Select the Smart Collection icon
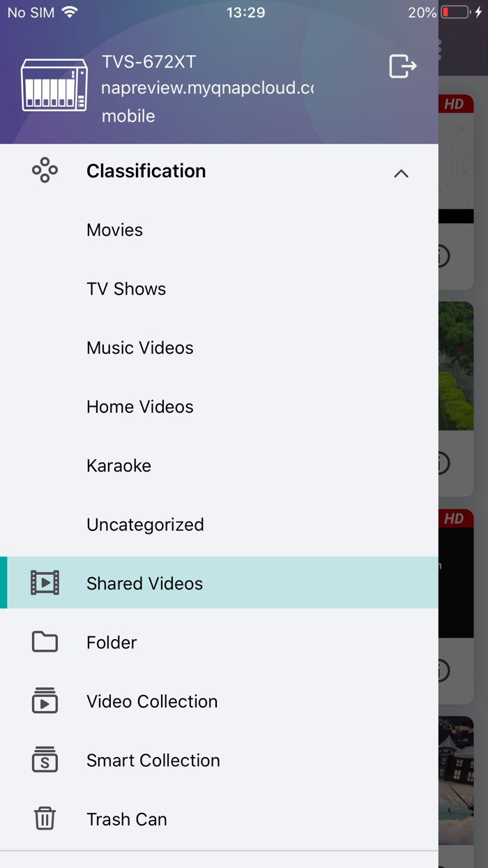 44,760
